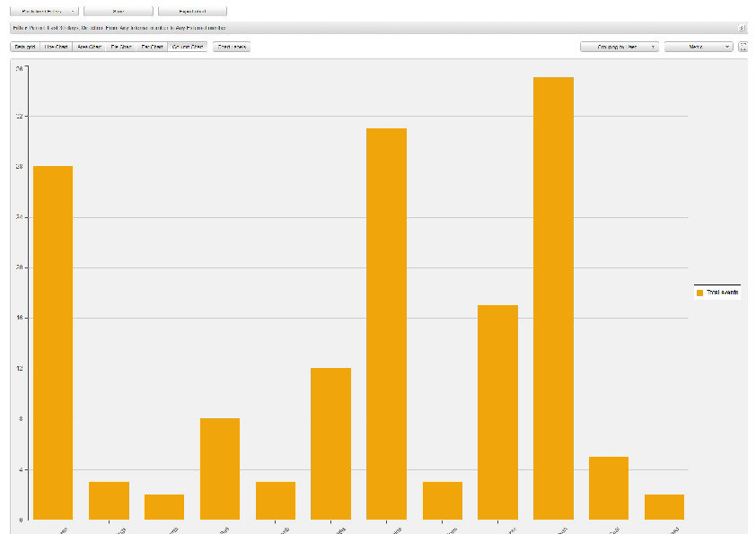Click the Total events legend label

722,293
